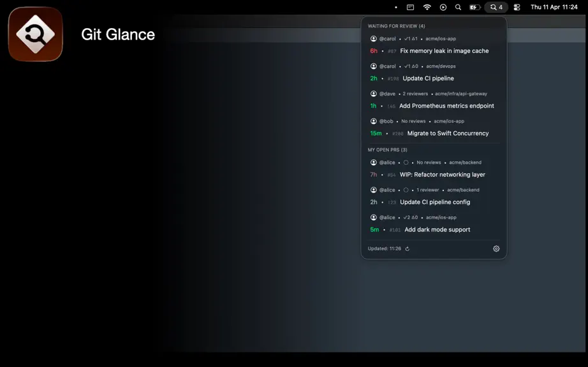The height and width of the screenshot is (367, 588).
Task: Open PR WIP: Refactor networking layer
Action: click(442, 175)
